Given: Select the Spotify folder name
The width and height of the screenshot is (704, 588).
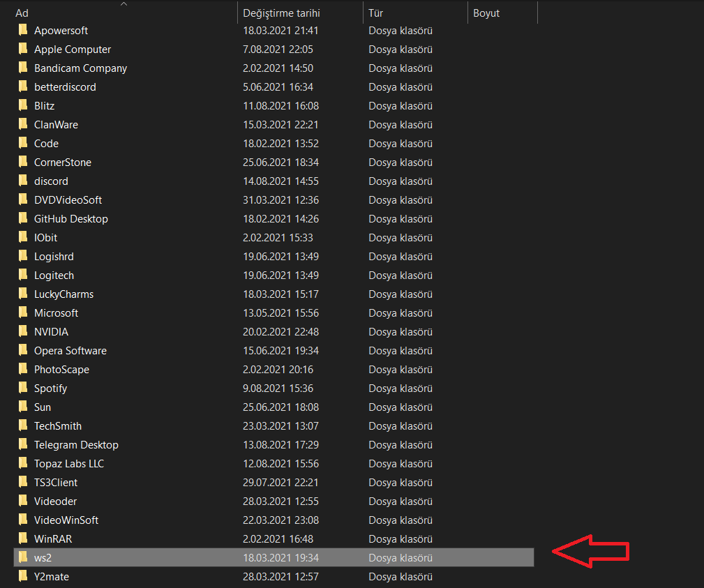Looking at the screenshot, I should (x=51, y=389).
